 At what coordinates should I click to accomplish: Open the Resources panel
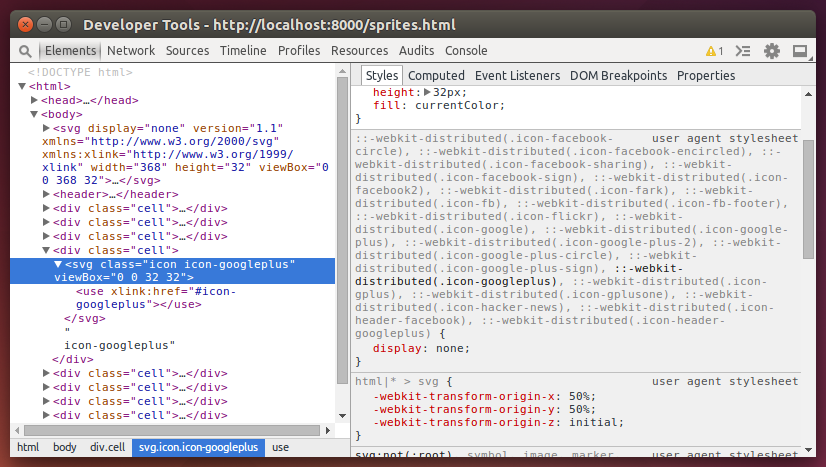coord(359,51)
